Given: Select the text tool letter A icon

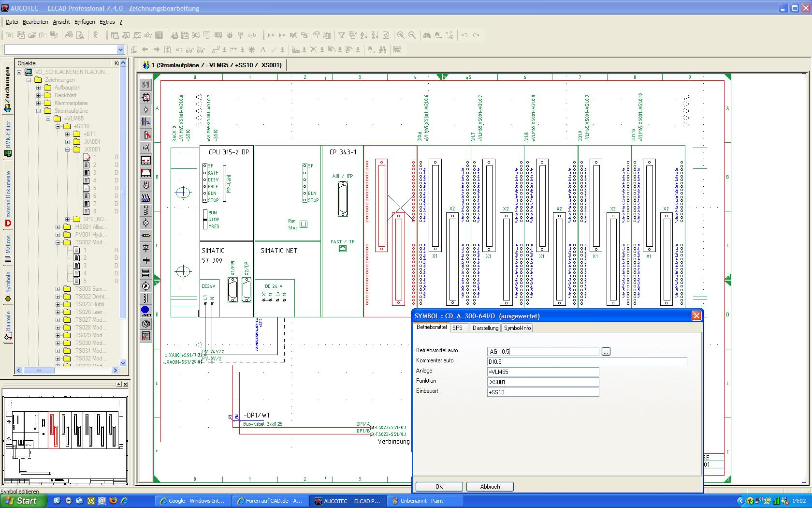Looking at the screenshot, I should coord(262,49).
